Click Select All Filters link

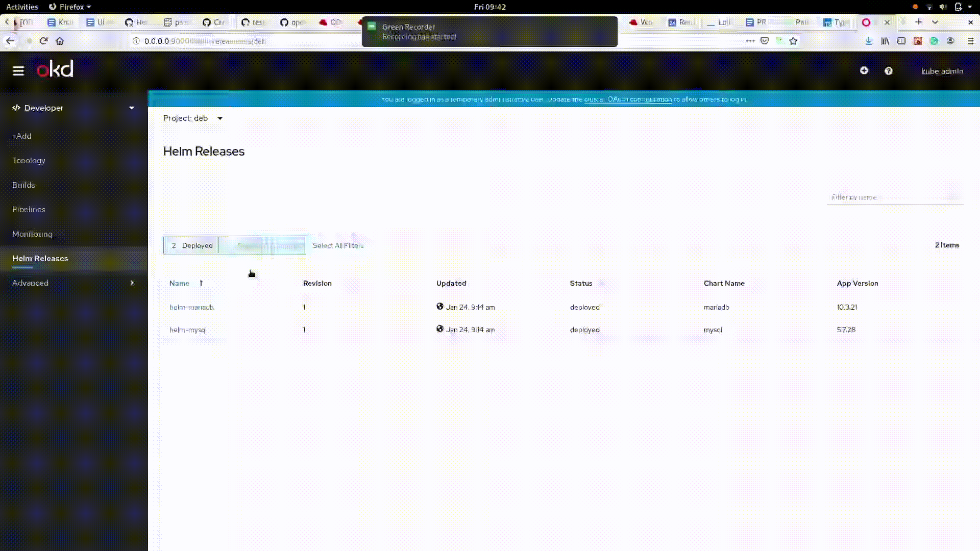click(338, 245)
